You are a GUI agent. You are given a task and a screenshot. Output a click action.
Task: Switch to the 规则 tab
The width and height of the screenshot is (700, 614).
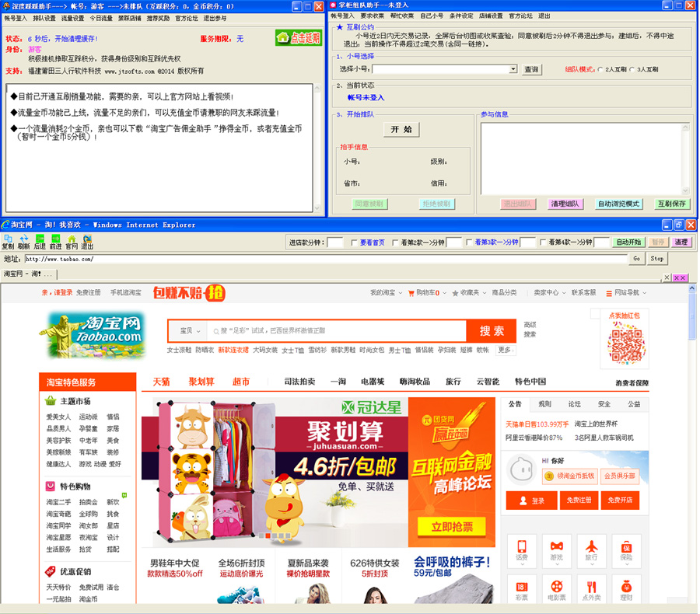(544, 404)
